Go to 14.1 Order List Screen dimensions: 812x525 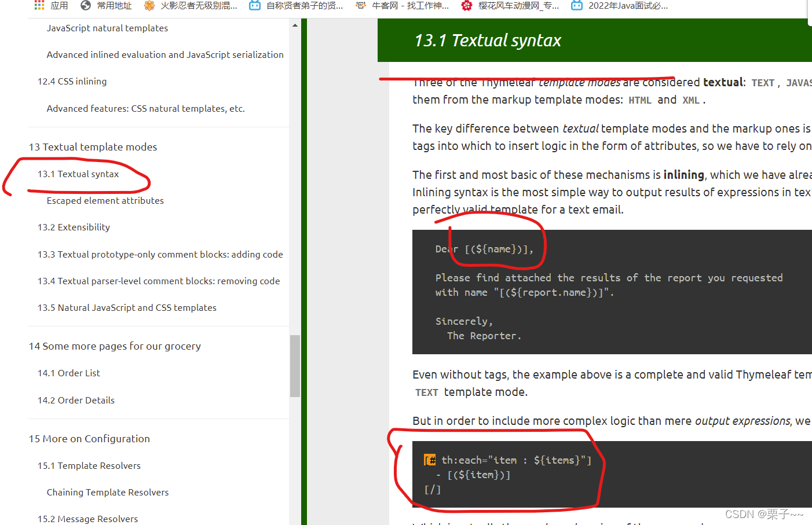pos(68,373)
